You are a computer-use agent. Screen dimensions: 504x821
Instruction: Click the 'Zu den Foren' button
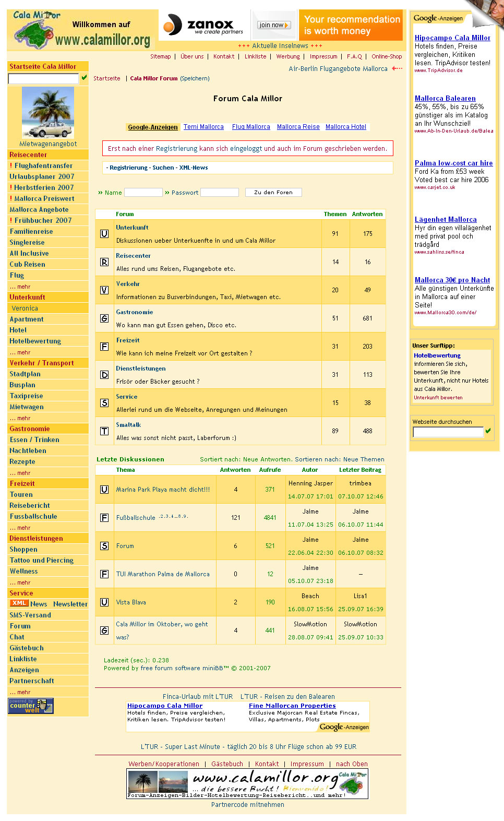click(273, 193)
